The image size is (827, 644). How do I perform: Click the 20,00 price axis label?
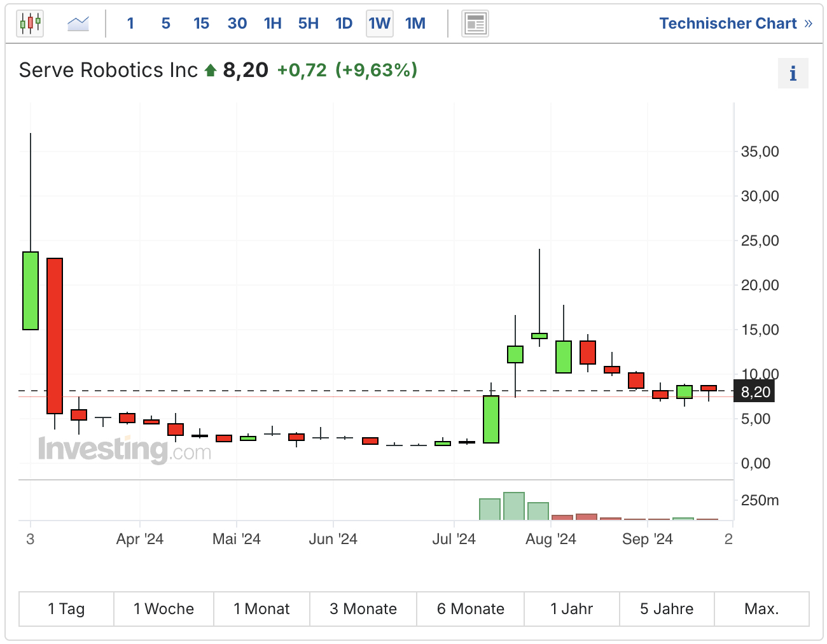coord(760,285)
